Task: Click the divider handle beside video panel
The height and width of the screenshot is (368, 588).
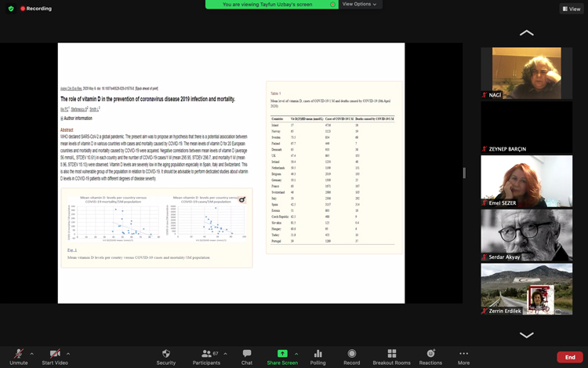Action: [x=465, y=173]
